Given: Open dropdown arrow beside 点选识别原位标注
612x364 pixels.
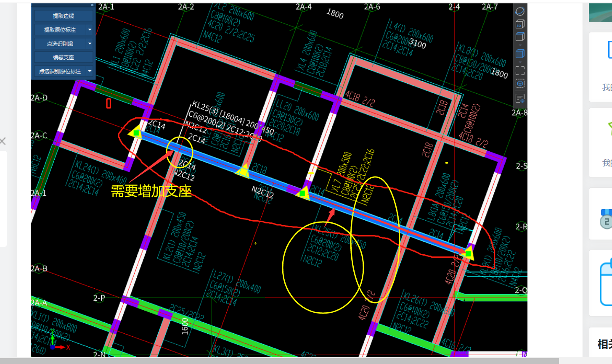Looking at the screenshot, I should click(90, 71).
